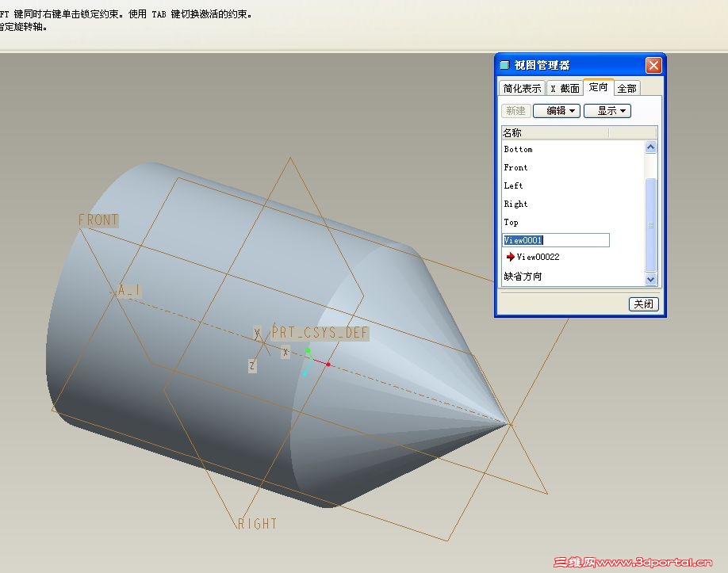
Task: Close the 视图管理器 dialog window
Action: 653,66
